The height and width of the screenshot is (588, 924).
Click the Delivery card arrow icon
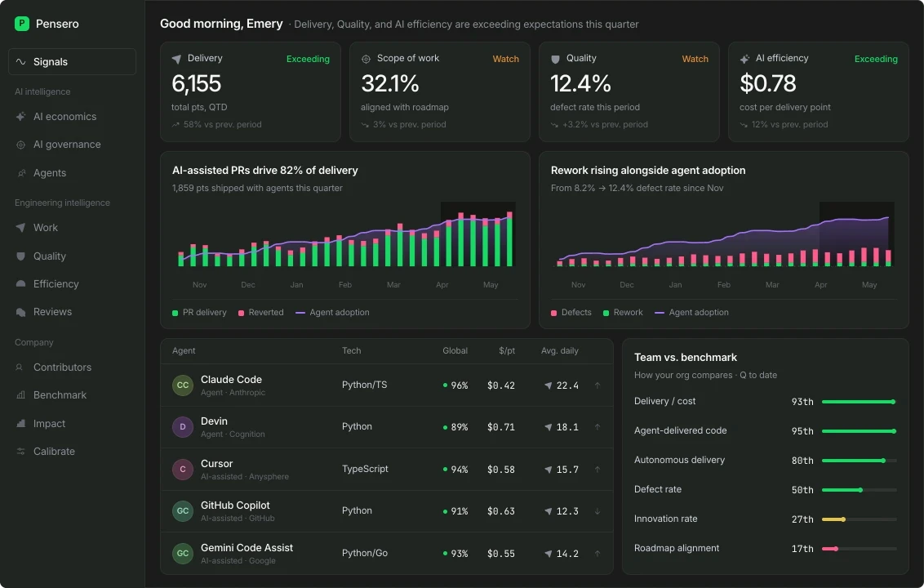point(176,59)
